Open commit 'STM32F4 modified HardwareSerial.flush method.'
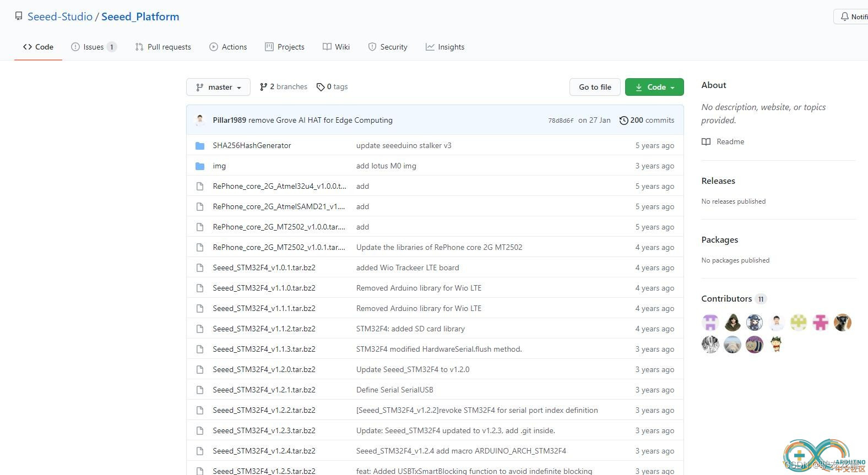The width and height of the screenshot is (868, 475). pyautogui.click(x=439, y=349)
